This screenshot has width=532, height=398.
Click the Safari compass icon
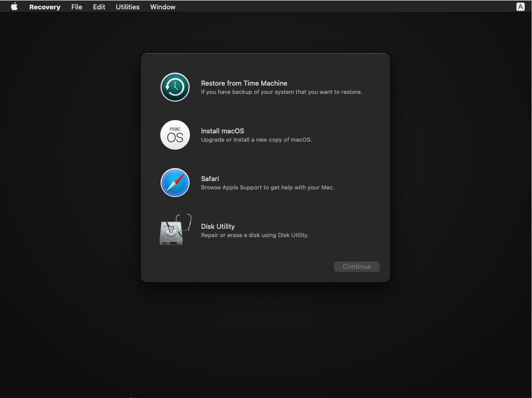[175, 183]
